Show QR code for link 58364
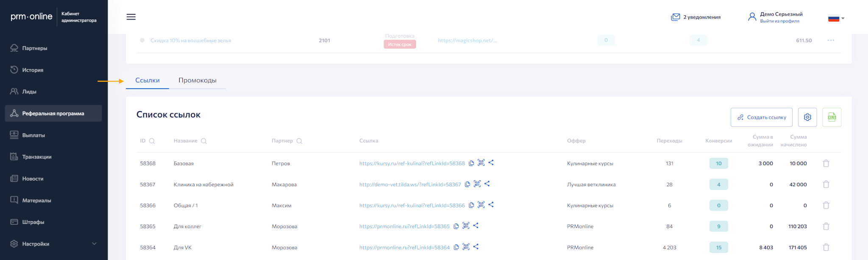This screenshot has height=260, width=868. (x=466, y=246)
